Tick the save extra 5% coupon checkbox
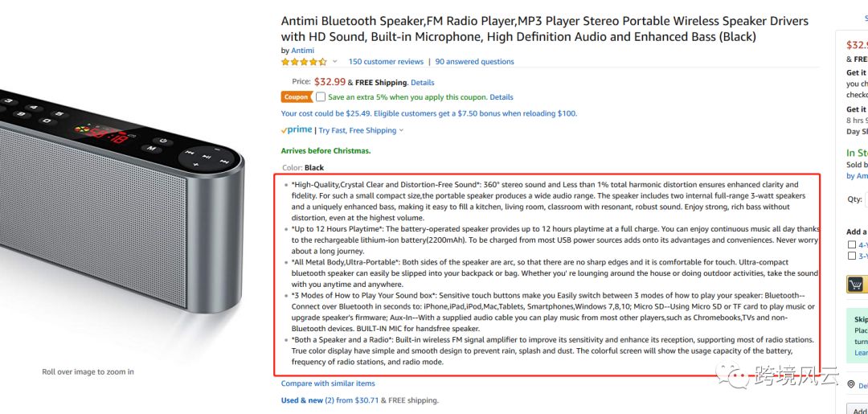 pos(321,97)
